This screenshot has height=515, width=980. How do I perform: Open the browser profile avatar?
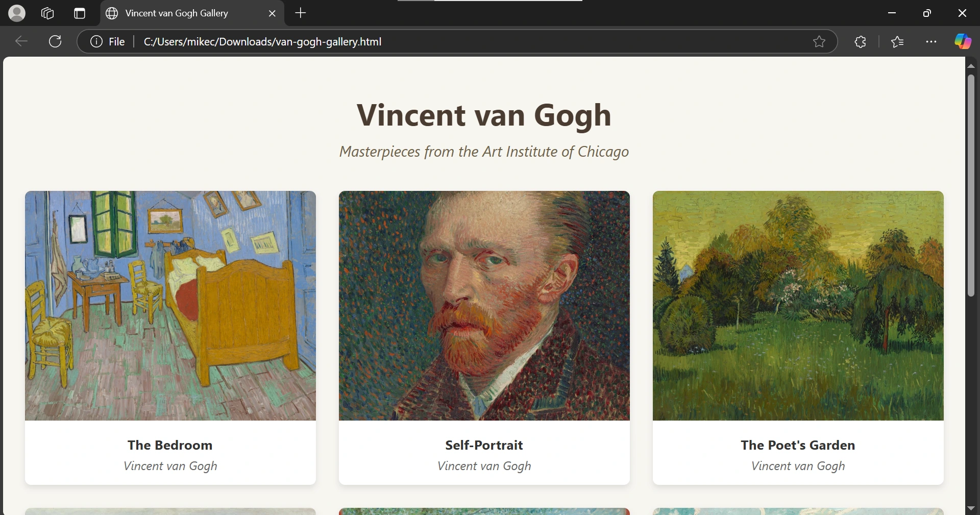point(17,13)
